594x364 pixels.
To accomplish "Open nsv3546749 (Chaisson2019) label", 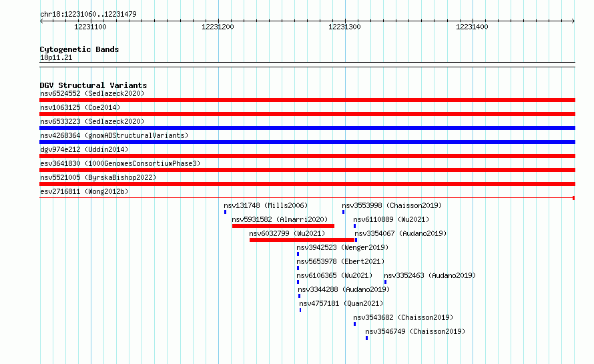I will tap(415, 331).
